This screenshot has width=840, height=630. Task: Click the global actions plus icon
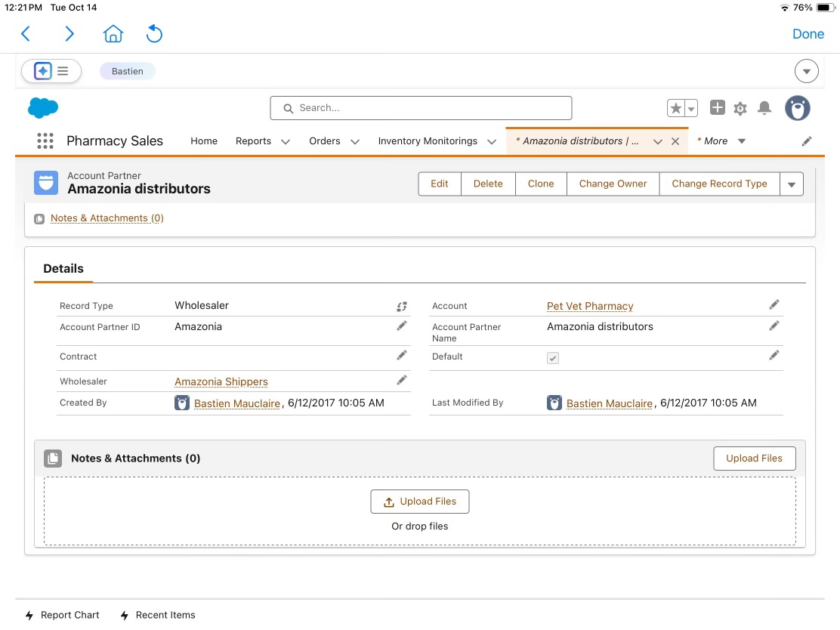click(x=718, y=108)
